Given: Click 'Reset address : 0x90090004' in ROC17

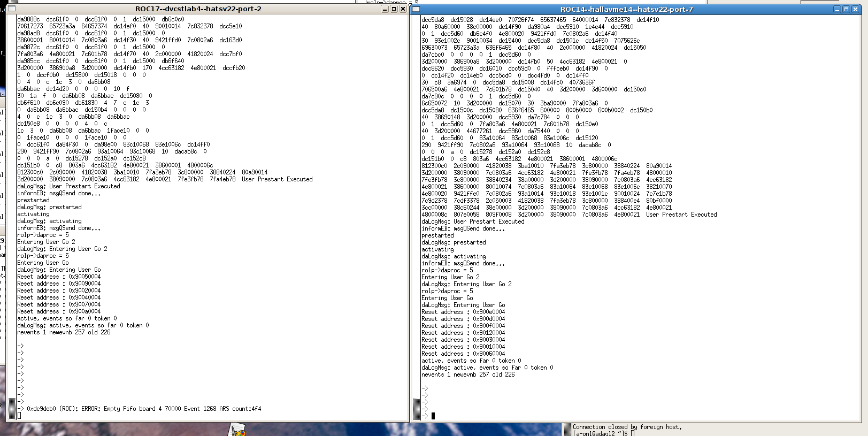Looking at the screenshot, I should coord(59,284).
